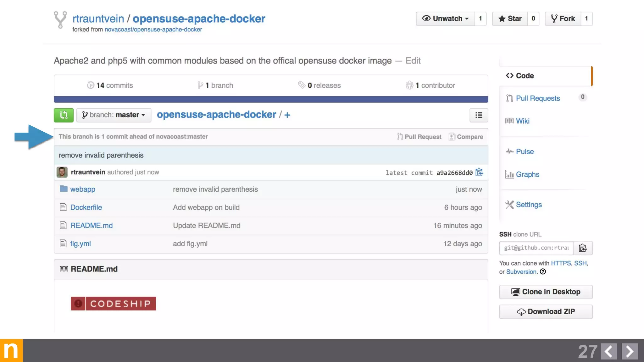Star the opensuse-apache-docker repository
The width and height of the screenshot is (644, 362).
(510, 19)
